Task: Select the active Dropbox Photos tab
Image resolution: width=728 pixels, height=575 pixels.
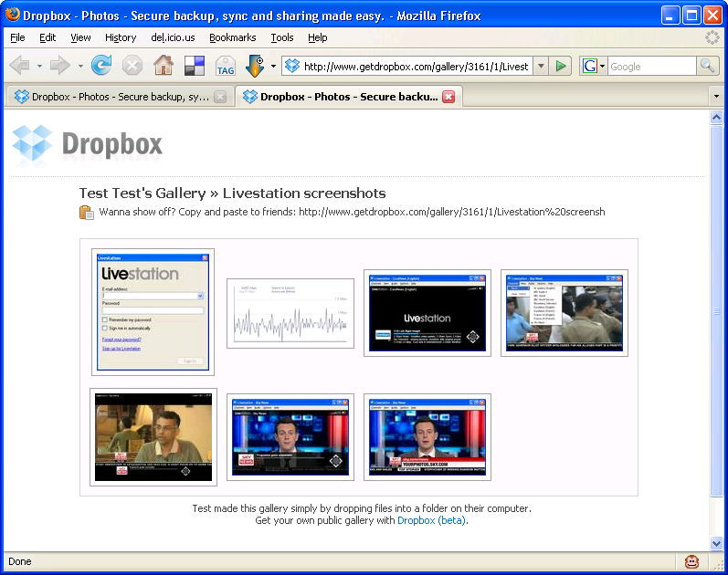Action: pos(349,97)
